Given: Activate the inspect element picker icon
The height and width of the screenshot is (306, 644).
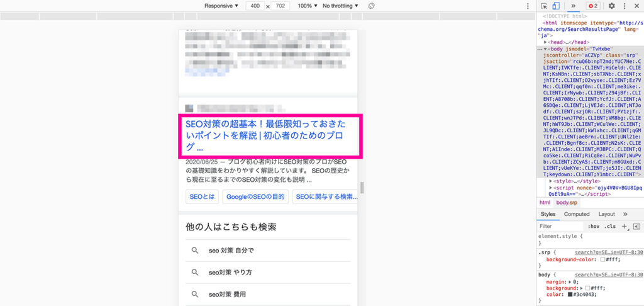Looking at the screenshot, I should tap(544, 6).
